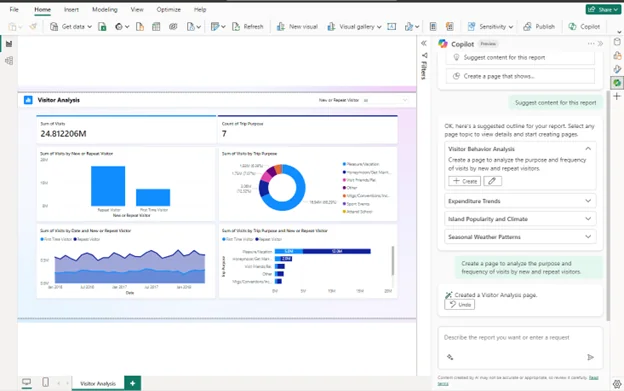Collapse the Copilot pane with double arrow
This screenshot has height=391, width=624.
click(601, 43)
